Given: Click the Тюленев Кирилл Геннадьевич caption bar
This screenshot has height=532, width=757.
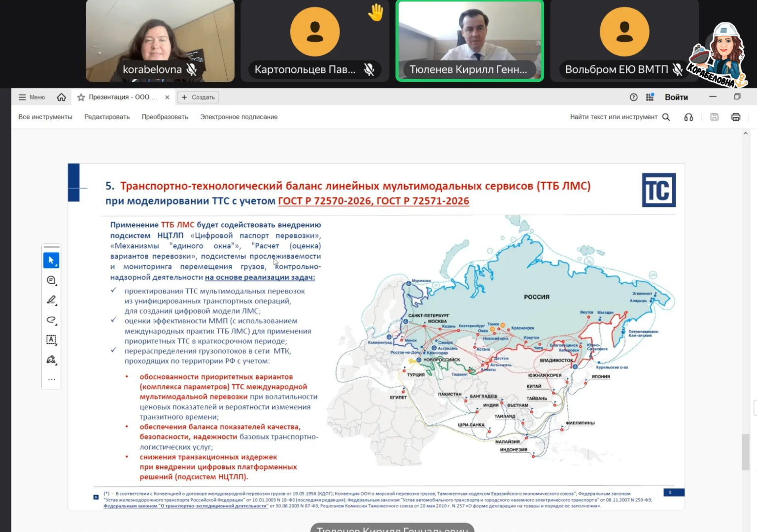Looking at the screenshot, I should coord(392,528).
